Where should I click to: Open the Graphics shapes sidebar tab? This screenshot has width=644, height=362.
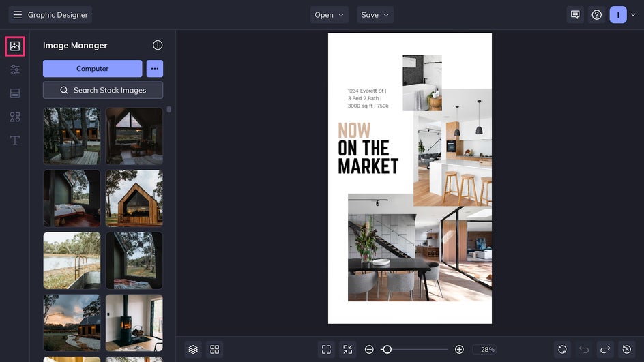click(15, 117)
